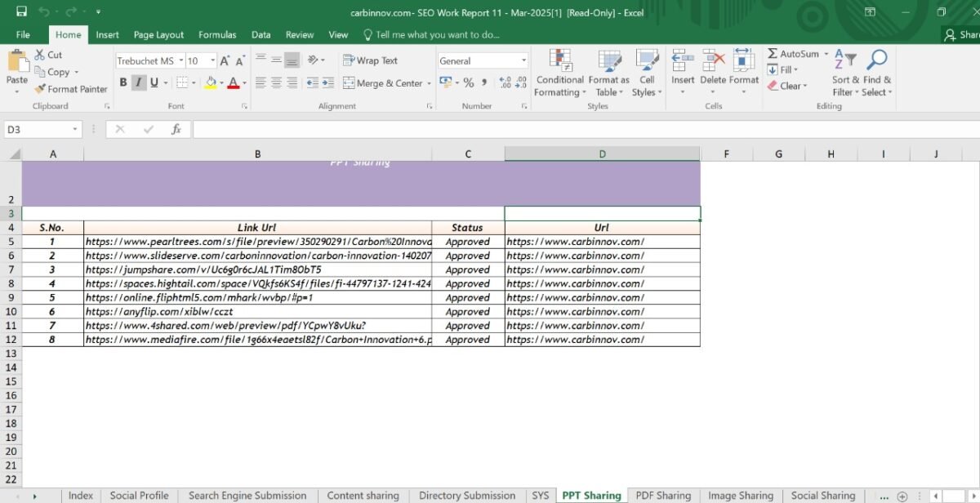Screen dimensions: 980x503
Task: Open the Name Box dropdown arrow
Action: (75, 129)
